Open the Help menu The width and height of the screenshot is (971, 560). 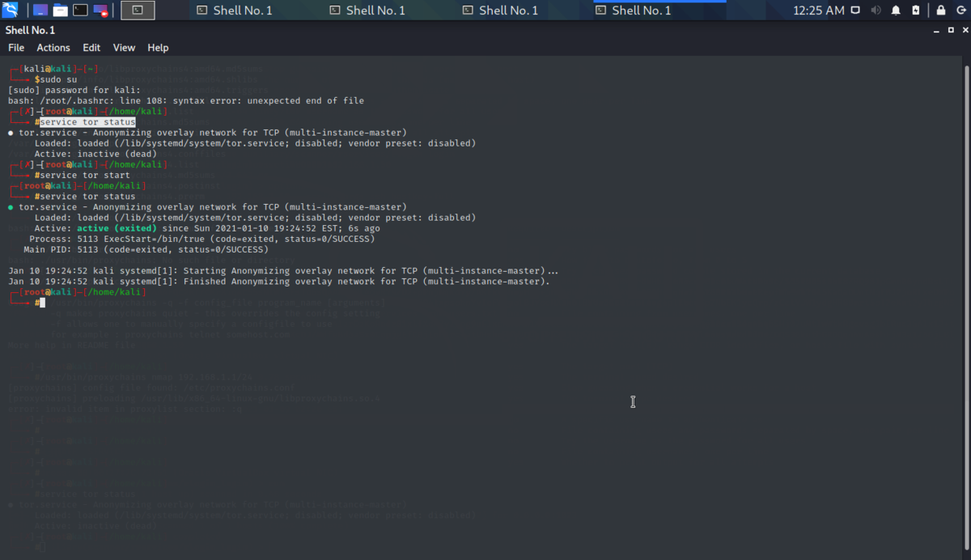click(x=158, y=48)
